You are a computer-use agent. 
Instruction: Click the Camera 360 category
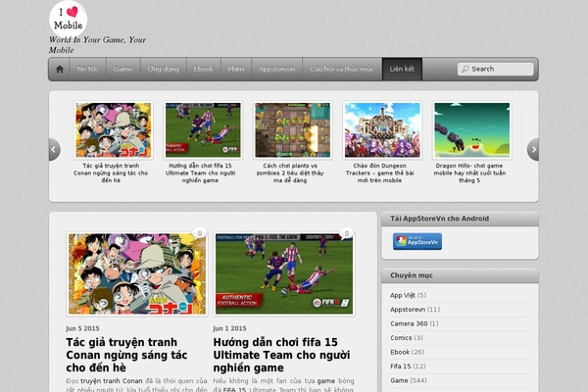point(409,323)
